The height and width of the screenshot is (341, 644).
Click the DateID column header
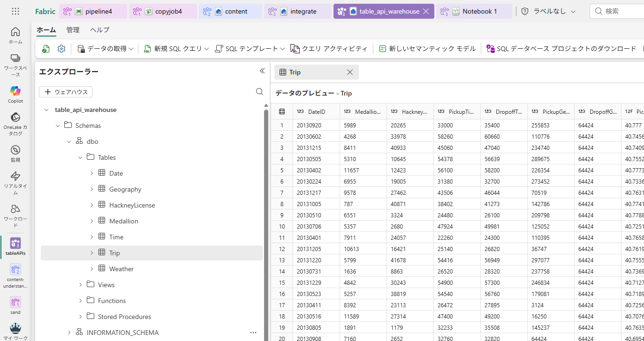pos(317,111)
